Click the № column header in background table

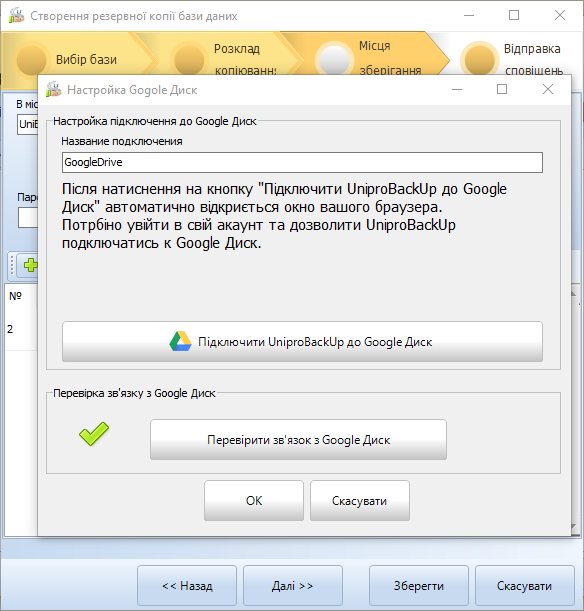[16, 296]
